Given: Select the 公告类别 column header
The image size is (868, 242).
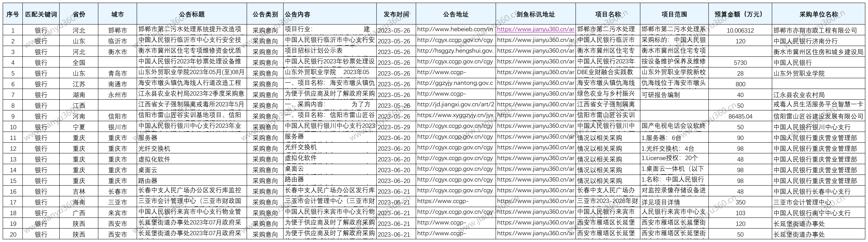Looking at the screenshot, I should point(265,14).
